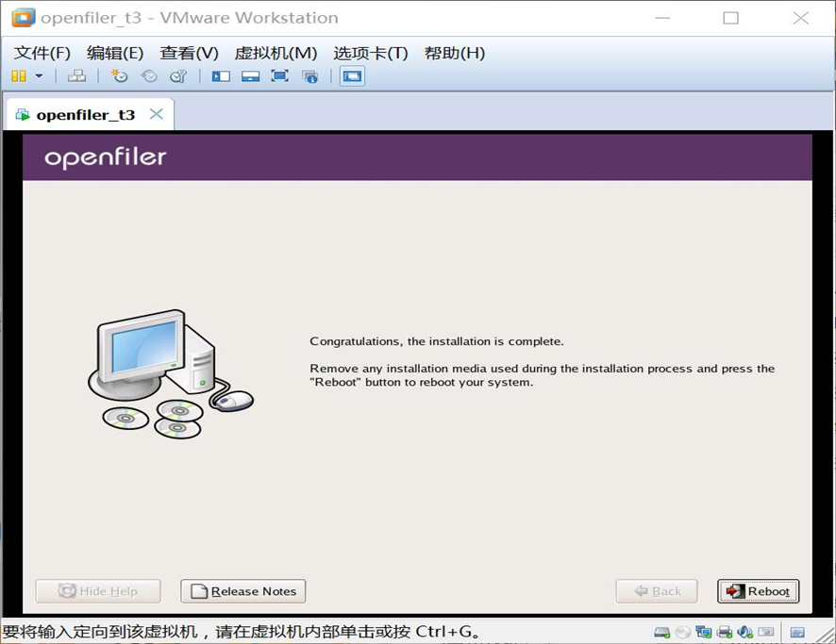Image resolution: width=836 pixels, height=644 pixels.
Task: Toggle the library sidebar panel view
Action: coord(221,76)
